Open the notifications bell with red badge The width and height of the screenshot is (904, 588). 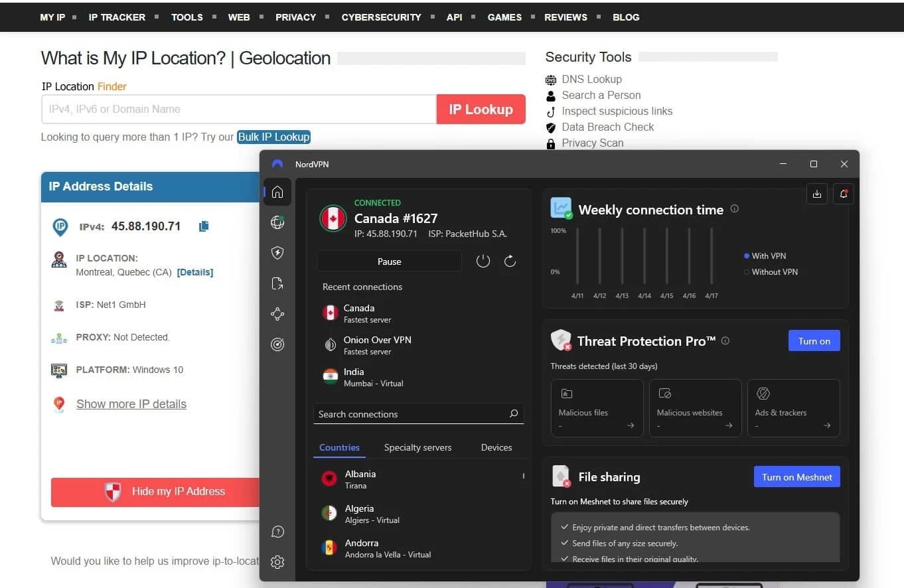(843, 194)
